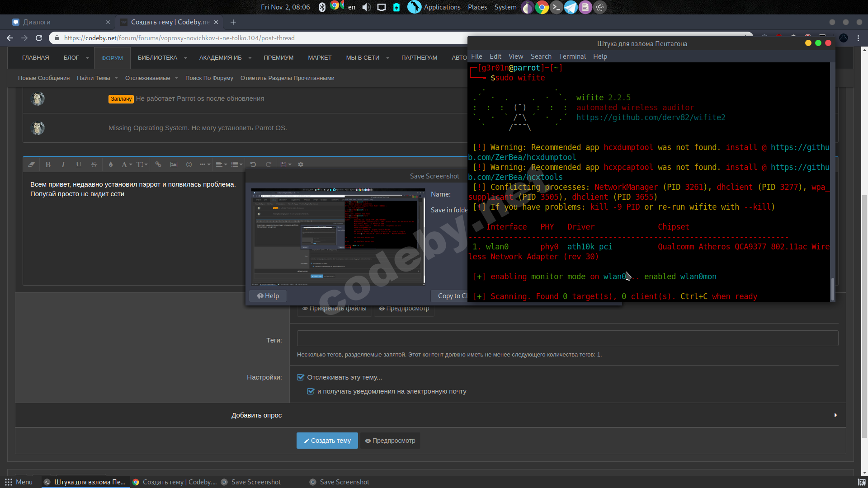
Task: Click the 'Создать тему' submit button
Action: 327,441
